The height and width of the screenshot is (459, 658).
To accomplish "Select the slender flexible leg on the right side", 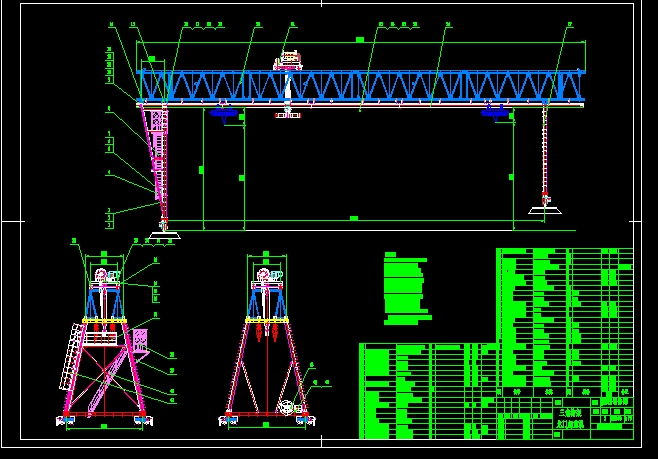I will 545,149.
